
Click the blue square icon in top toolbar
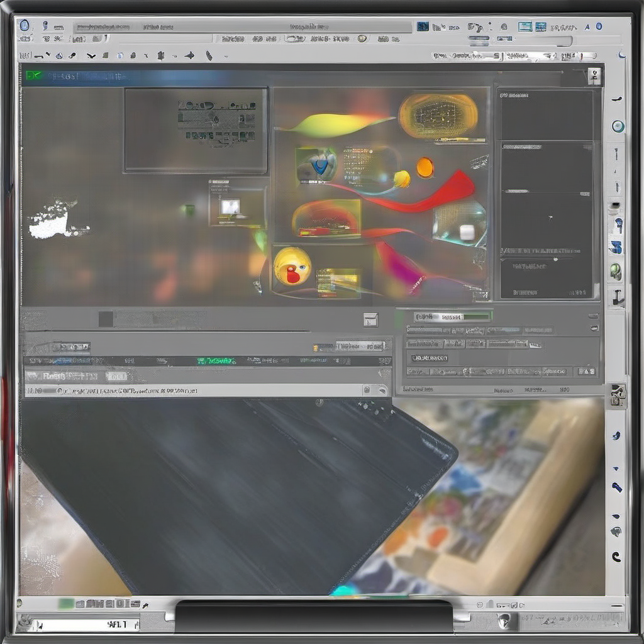tap(423, 26)
